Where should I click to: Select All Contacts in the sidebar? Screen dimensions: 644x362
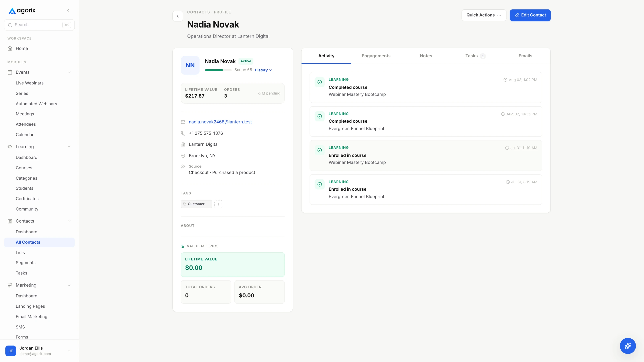39,242
